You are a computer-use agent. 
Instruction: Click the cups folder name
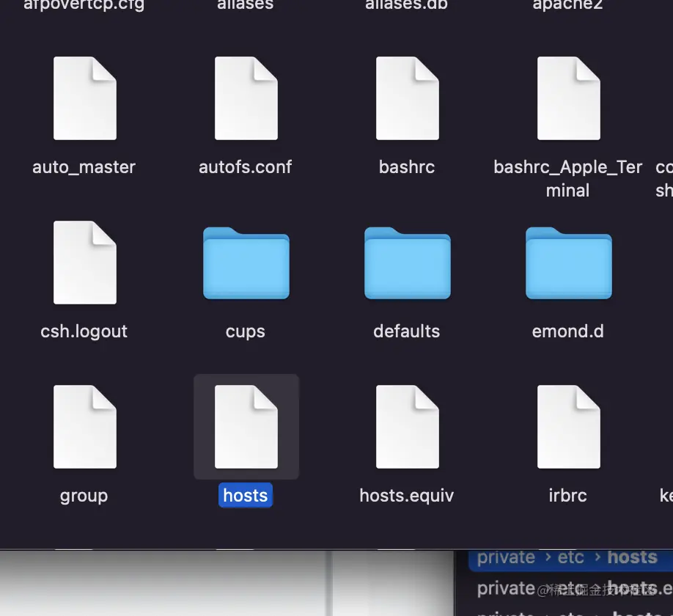[x=246, y=331]
